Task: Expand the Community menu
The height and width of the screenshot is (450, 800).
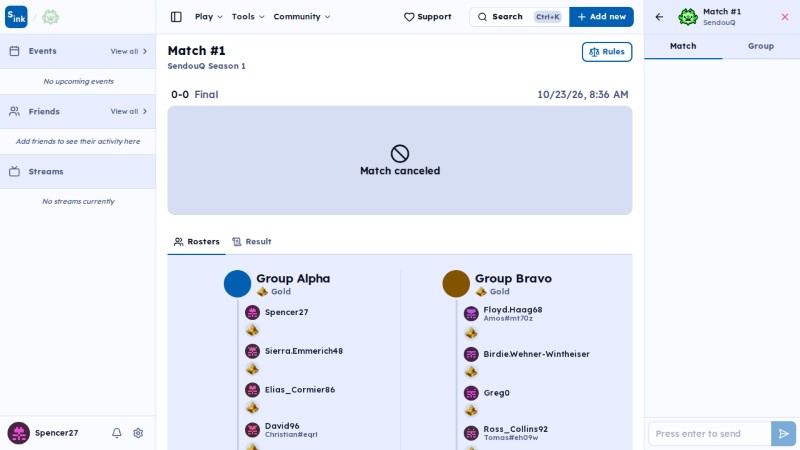Action: [302, 17]
